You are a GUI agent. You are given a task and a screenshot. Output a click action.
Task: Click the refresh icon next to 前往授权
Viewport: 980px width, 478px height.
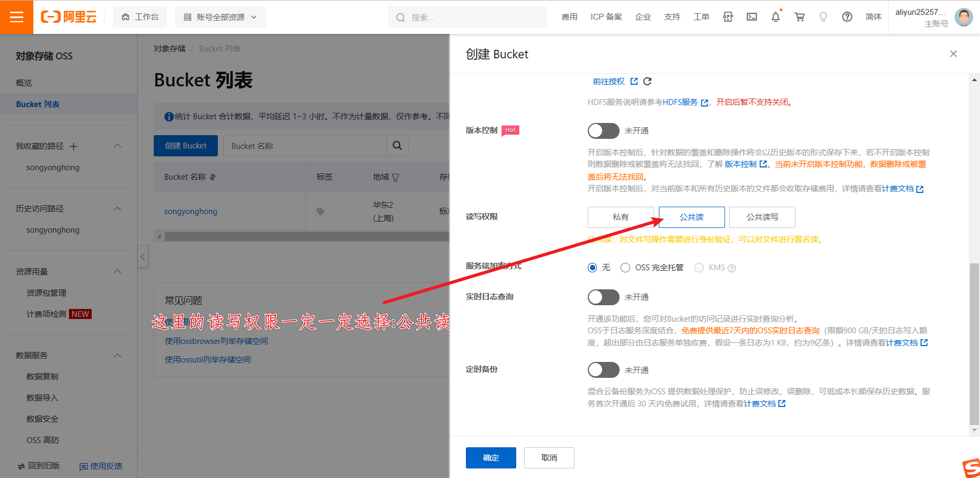[x=647, y=81]
